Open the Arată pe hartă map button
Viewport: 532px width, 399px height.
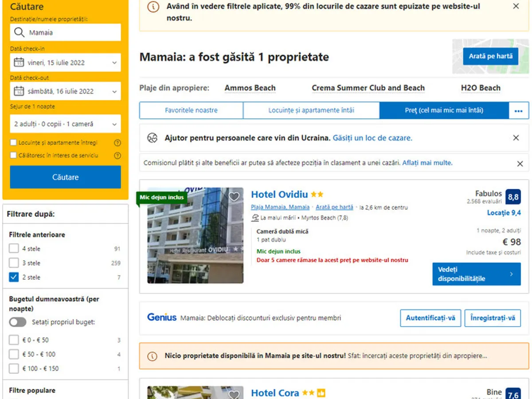[491, 56]
